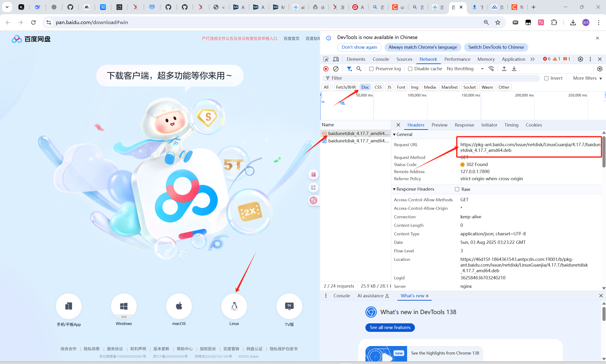Click the 手机/平板App download icon
This screenshot has width=606, height=364.
tap(68, 306)
